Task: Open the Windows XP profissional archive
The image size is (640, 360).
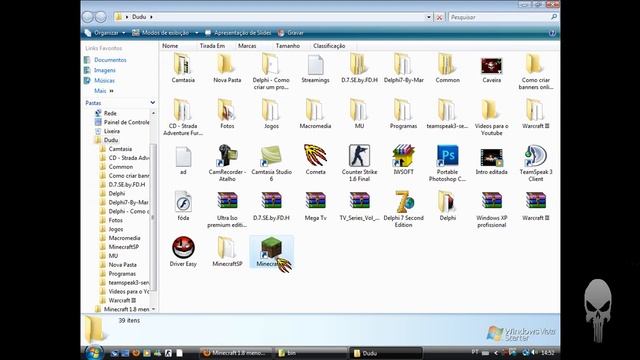Action: click(x=491, y=201)
